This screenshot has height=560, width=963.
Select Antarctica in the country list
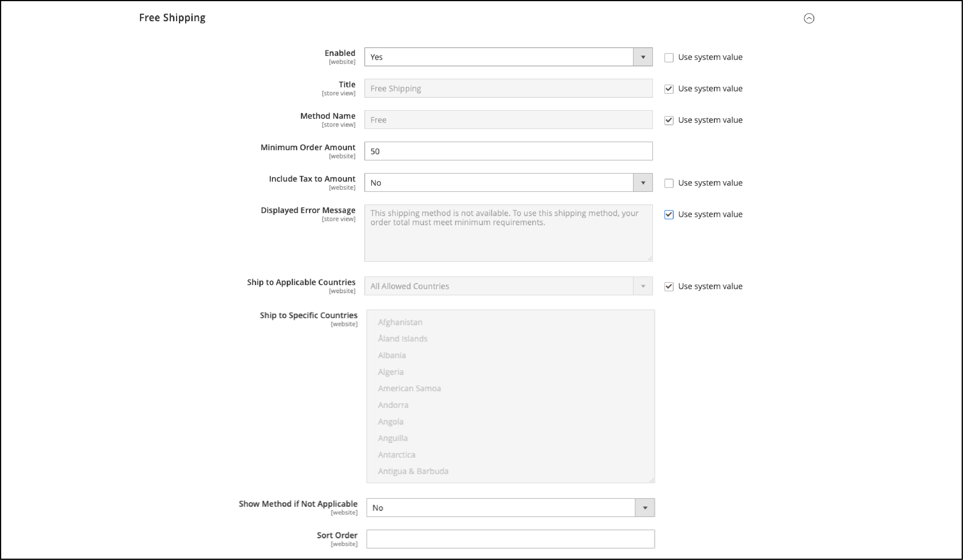pos(396,454)
